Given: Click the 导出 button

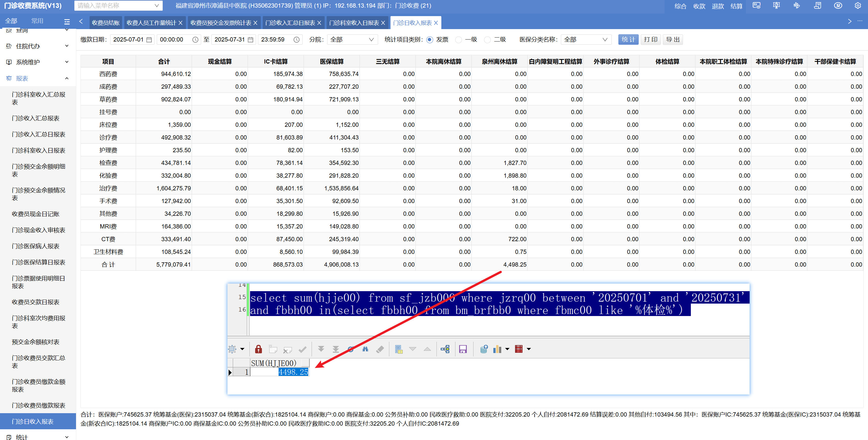Looking at the screenshot, I should [672, 40].
